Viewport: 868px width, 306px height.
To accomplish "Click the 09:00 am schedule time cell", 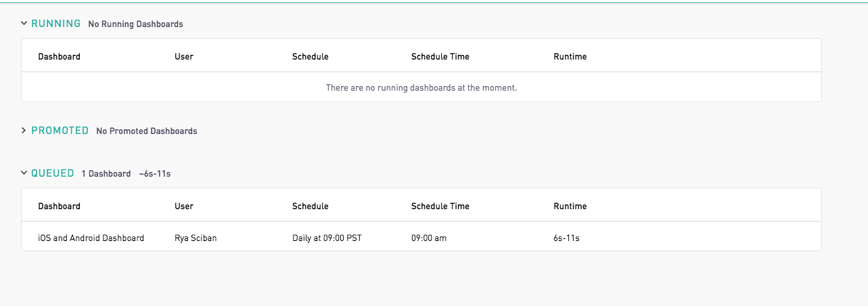I will click(429, 238).
